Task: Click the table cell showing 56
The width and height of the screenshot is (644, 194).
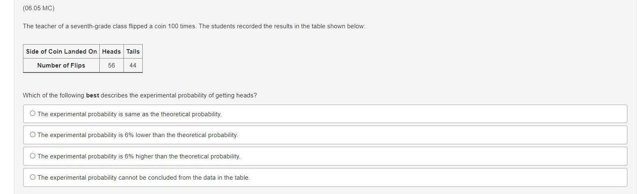Action: (x=111, y=65)
